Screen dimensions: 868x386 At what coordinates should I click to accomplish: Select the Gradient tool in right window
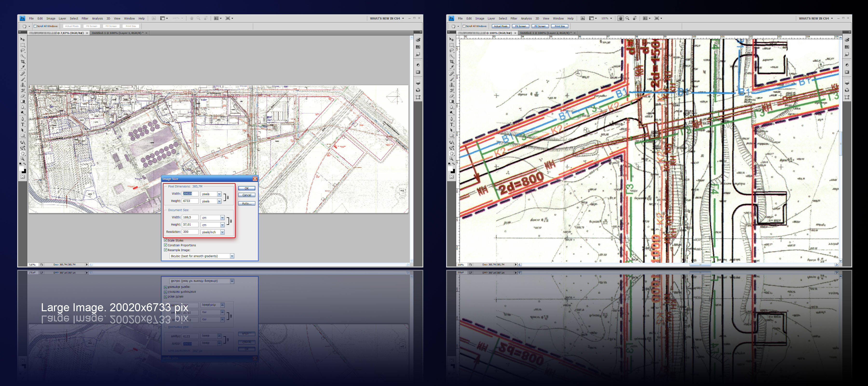452,102
